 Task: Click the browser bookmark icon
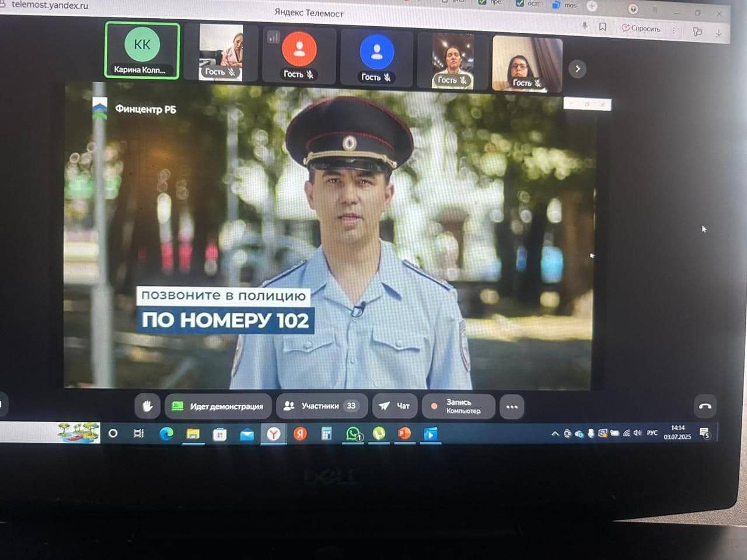(603, 27)
